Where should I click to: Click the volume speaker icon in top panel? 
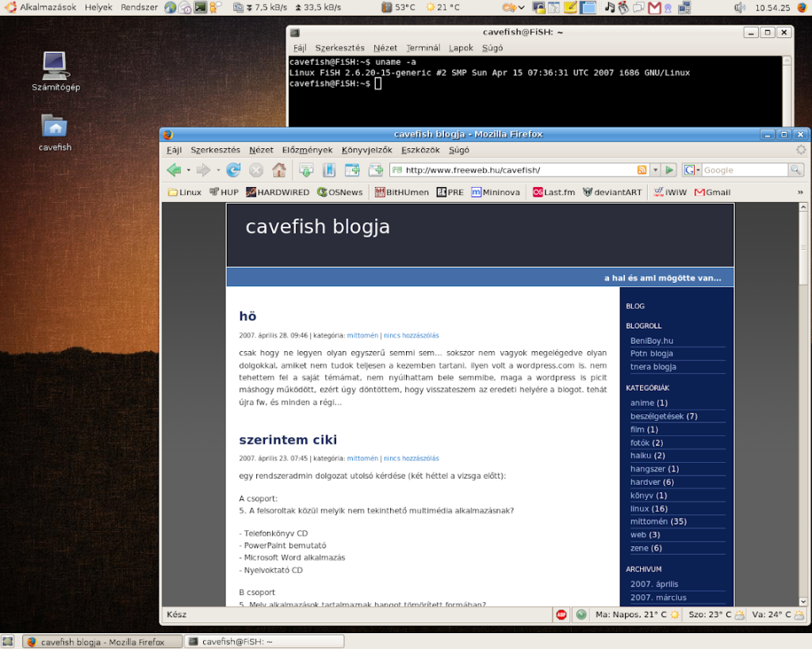point(739,8)
